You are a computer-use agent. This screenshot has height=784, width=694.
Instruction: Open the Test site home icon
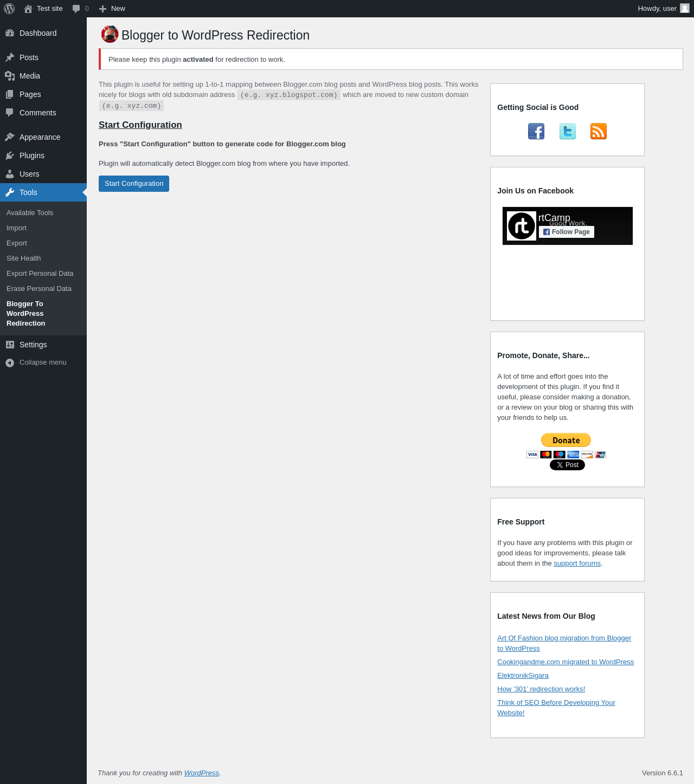pyautogui.click(x=28, y=9)
